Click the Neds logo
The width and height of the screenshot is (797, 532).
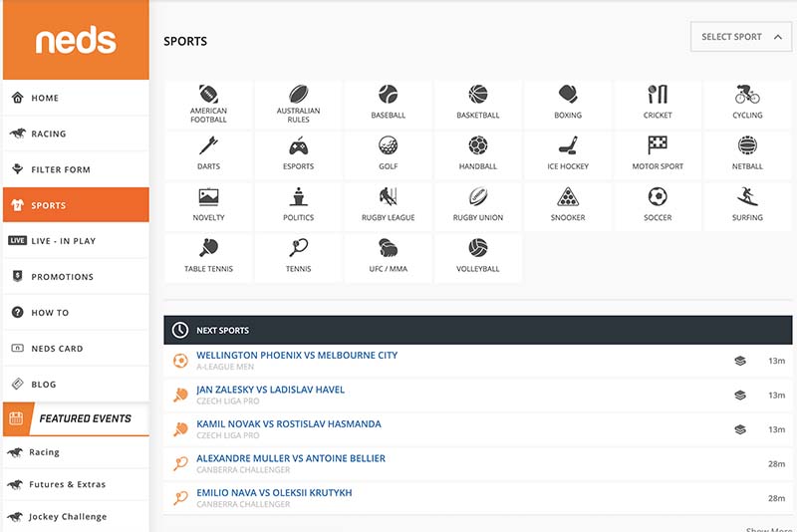76,41
